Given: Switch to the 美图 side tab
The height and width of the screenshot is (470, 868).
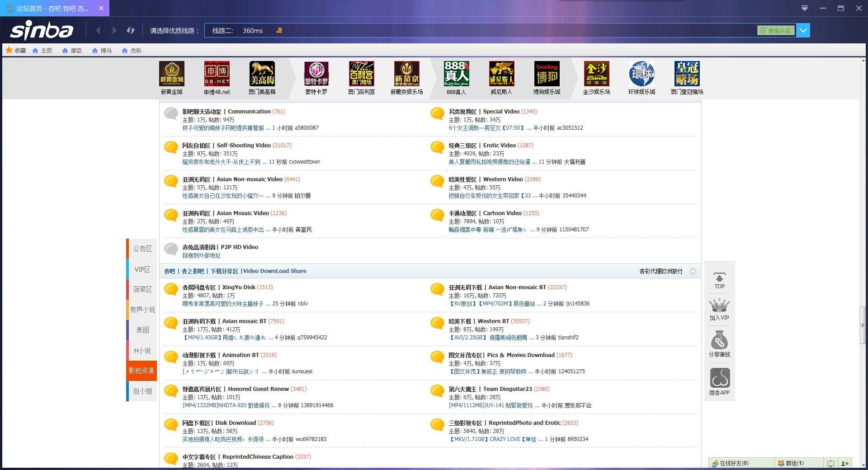Looking at the screenshot, I should tap(142, 330).
